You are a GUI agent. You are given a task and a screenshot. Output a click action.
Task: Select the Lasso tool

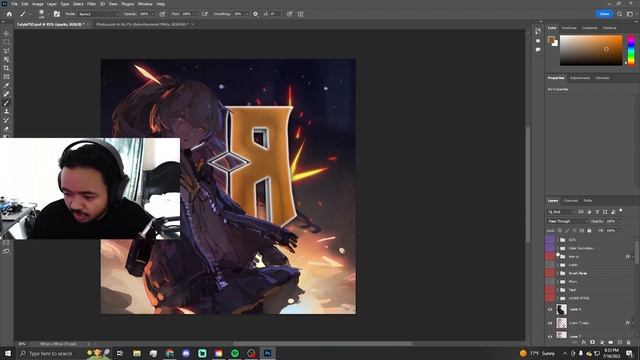pos(6,50)
